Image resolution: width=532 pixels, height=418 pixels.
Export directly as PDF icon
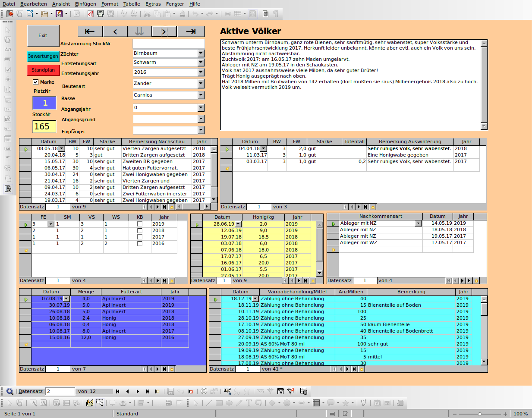[x=91, y=14]
